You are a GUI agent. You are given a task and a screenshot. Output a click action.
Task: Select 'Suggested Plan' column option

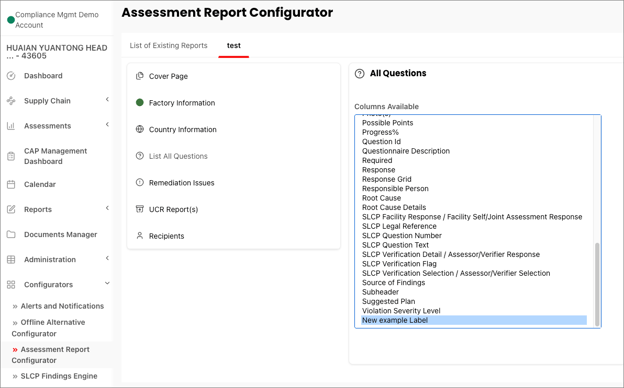coord(388,301)
